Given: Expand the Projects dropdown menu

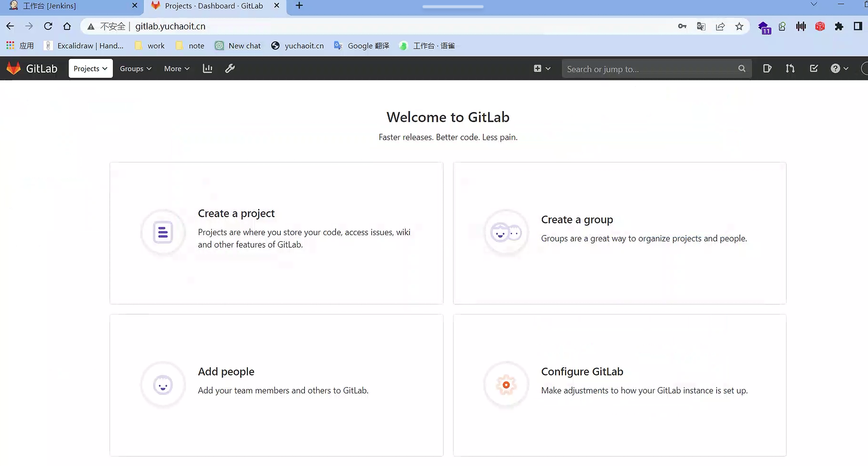Looking at the screenshot, I should click(x=90, y=68).
